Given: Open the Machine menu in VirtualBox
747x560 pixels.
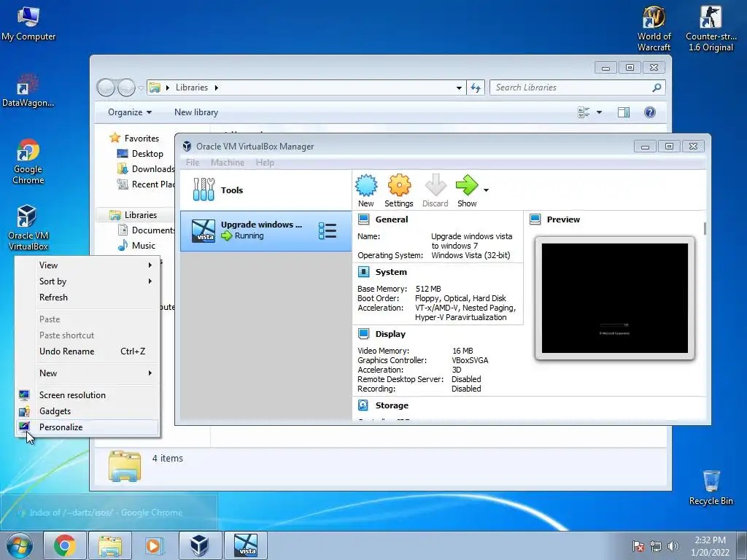Looking at the screenshot, I should pos(228,163).
